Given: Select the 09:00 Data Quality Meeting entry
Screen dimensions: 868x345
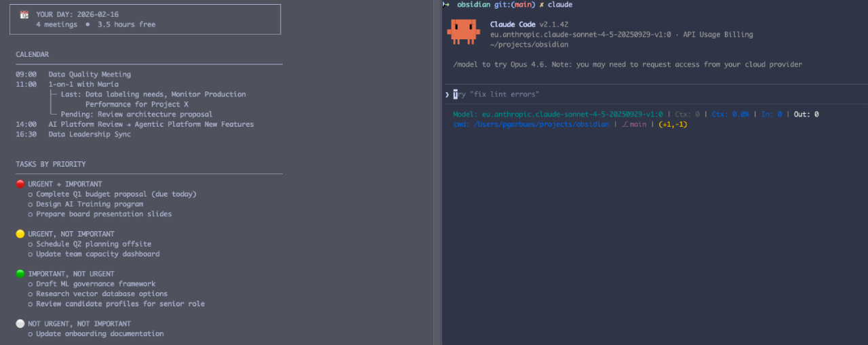Looking at the screenshot, I should coord(73,75).
